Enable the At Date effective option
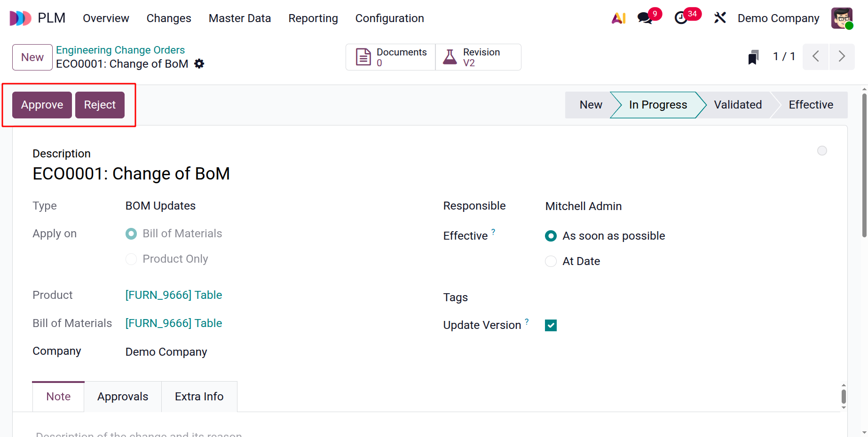 click(550, 261)
